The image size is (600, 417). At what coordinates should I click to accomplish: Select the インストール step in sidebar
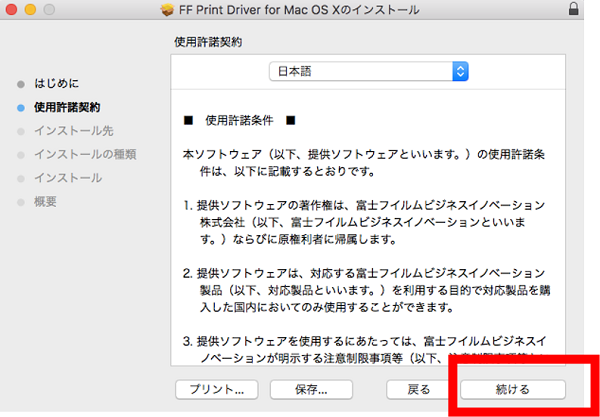coord(67,178)
